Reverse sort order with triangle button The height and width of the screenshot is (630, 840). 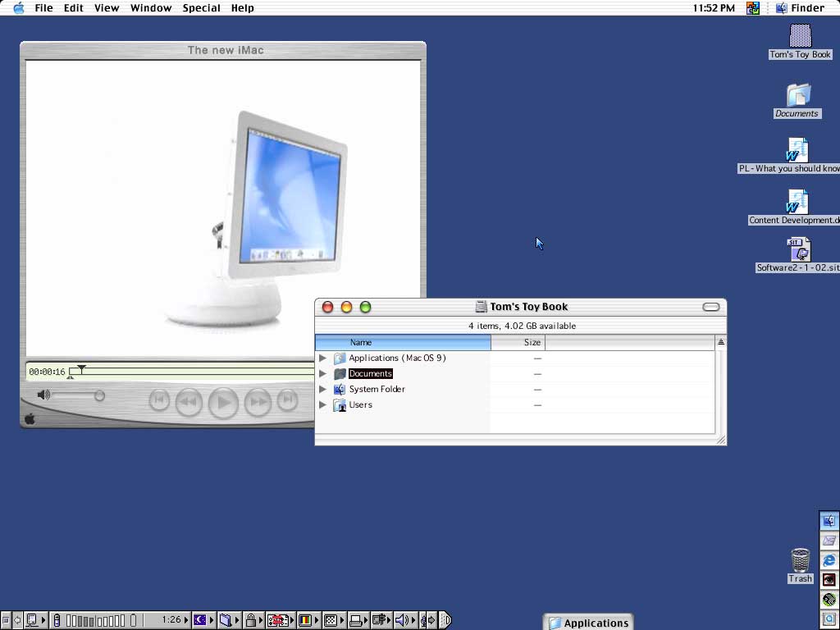(x=721, y=342)
